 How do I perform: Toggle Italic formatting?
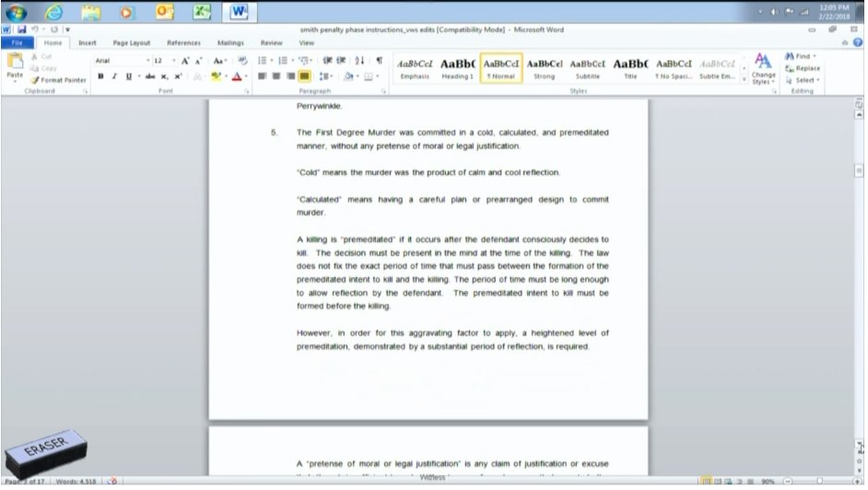113,76
